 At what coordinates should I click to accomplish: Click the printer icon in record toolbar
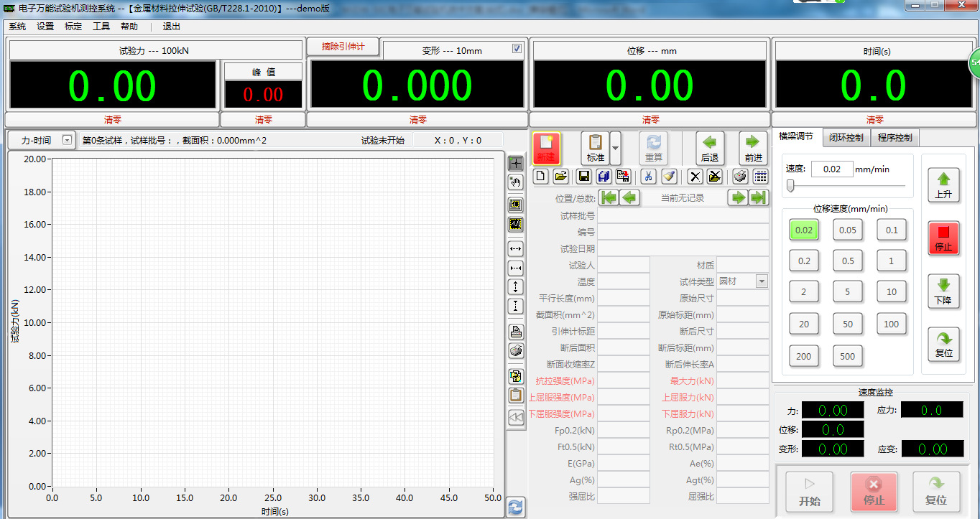(x=740, y=177)
